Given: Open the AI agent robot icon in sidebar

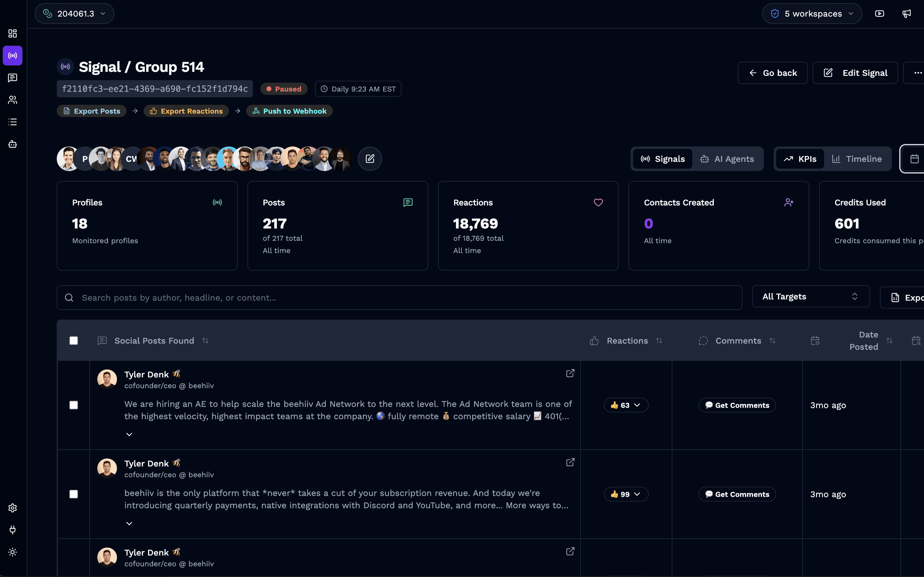Looking at the screenshot, I should click(x=12, y=144).
